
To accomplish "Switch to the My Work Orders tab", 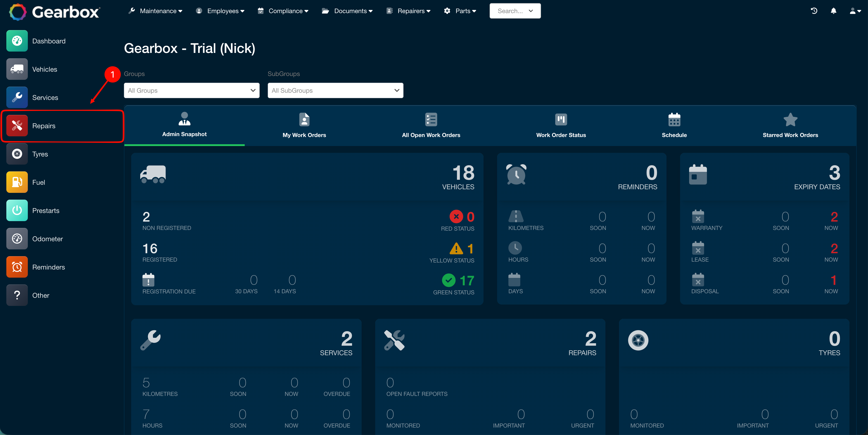I will 304,125.
